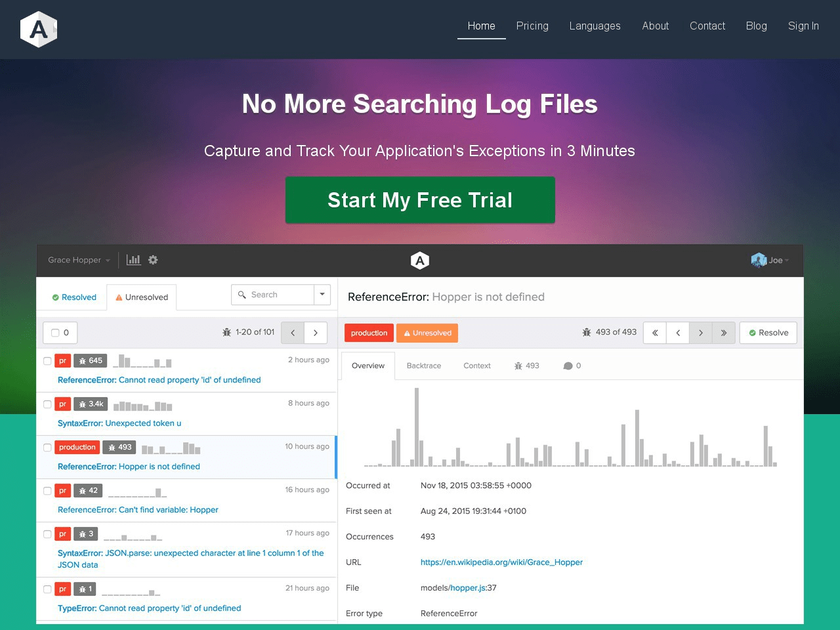Click the Resolve button

768,333
